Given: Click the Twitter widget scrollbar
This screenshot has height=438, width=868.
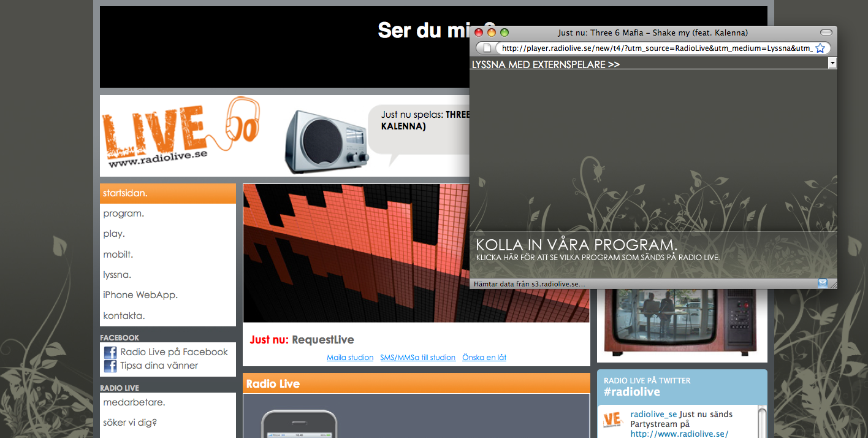Looking at the screenshot, I should click(x=762, y=422).
